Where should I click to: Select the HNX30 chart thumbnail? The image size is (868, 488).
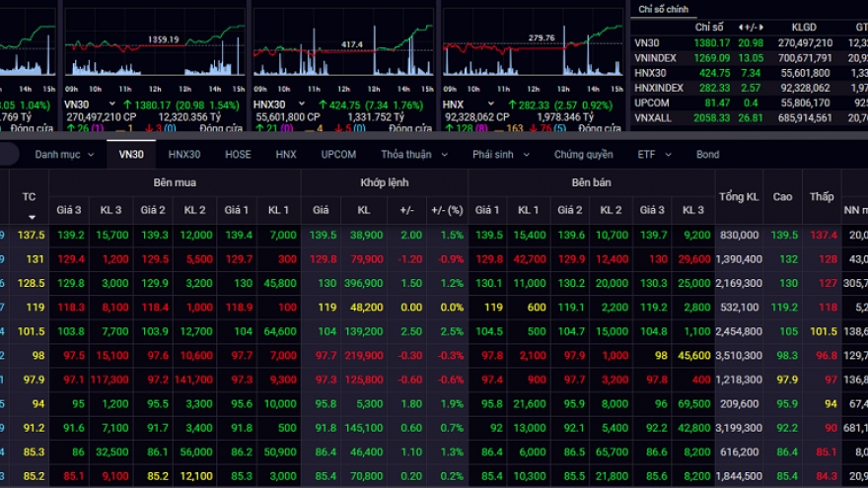click(343, 43)
